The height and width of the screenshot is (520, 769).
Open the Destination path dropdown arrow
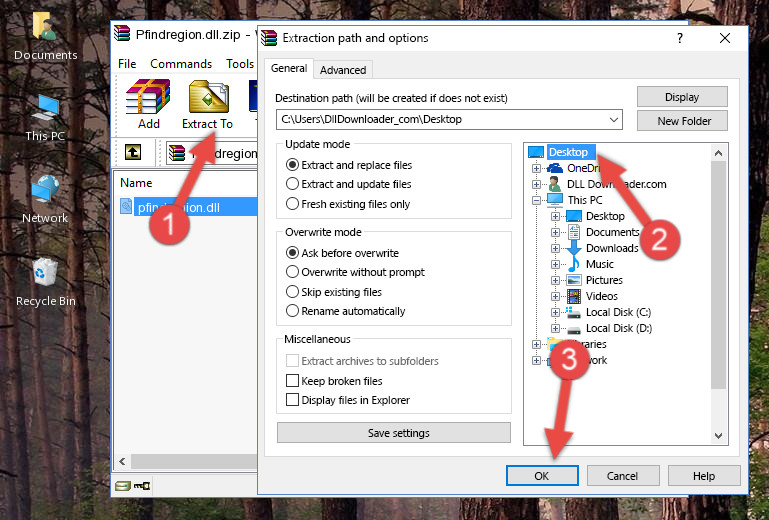[614, 120]
